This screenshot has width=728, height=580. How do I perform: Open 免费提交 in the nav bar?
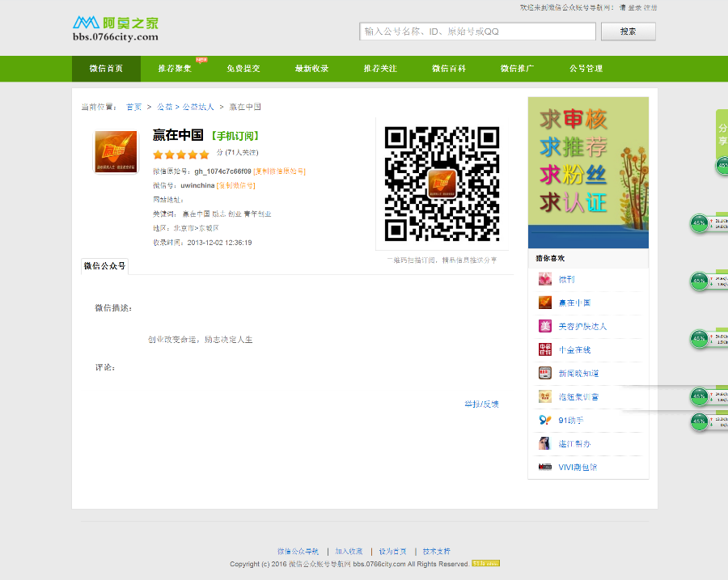pyautogui.click(x=243, y=69)
